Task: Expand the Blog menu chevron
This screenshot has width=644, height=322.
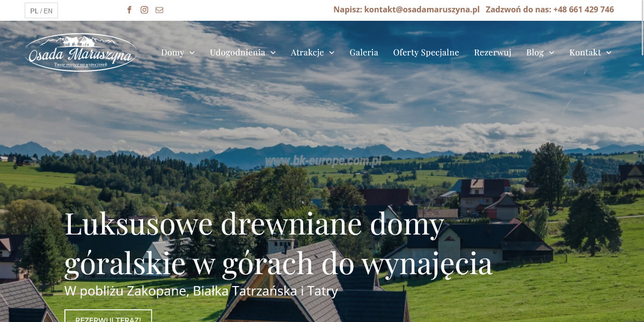Action: point(552,53)
